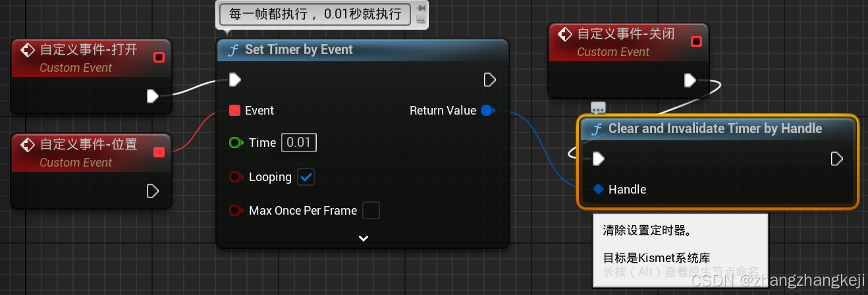This screenshot has height=295, width=868.
Task: Click the blue Return Value output pin
Action: click(487, 111)
